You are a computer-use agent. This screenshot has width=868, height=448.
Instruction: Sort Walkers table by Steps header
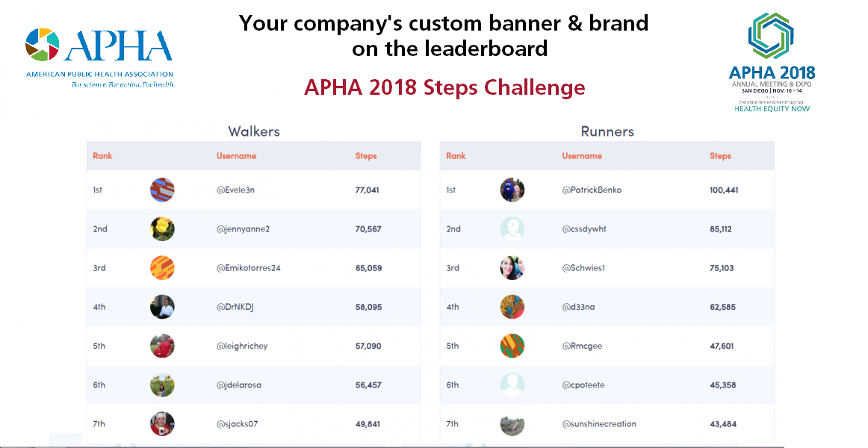point(366,156)
